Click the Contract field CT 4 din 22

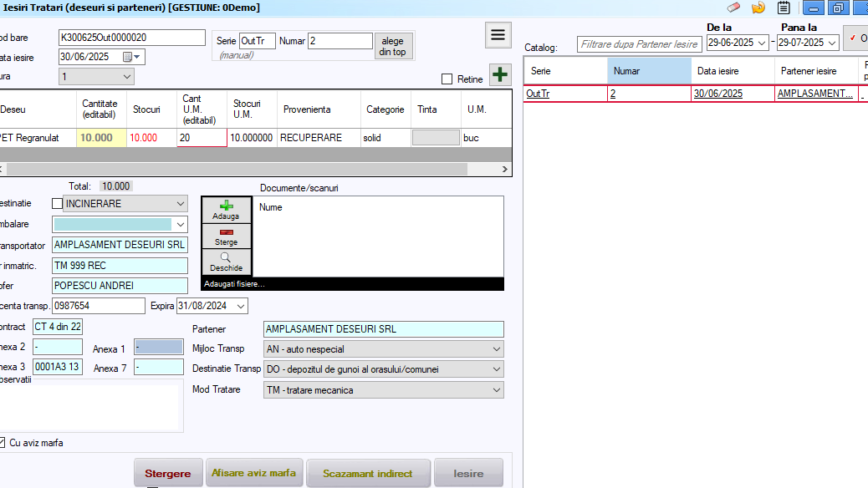(x=58, y=327)
